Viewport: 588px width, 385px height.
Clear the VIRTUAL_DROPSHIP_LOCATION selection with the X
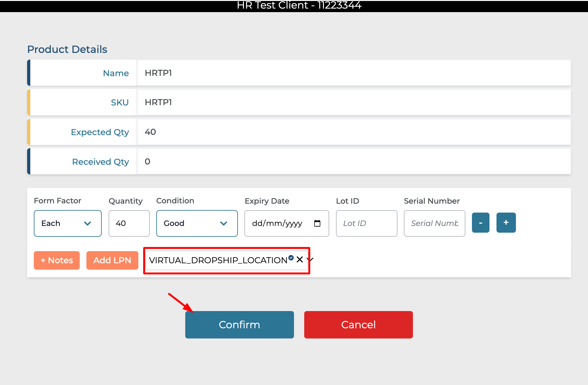tap(299, 259)
